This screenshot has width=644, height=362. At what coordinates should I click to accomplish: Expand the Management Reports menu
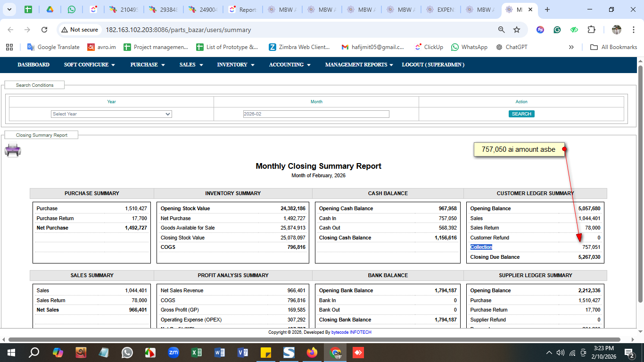(359, 65)
